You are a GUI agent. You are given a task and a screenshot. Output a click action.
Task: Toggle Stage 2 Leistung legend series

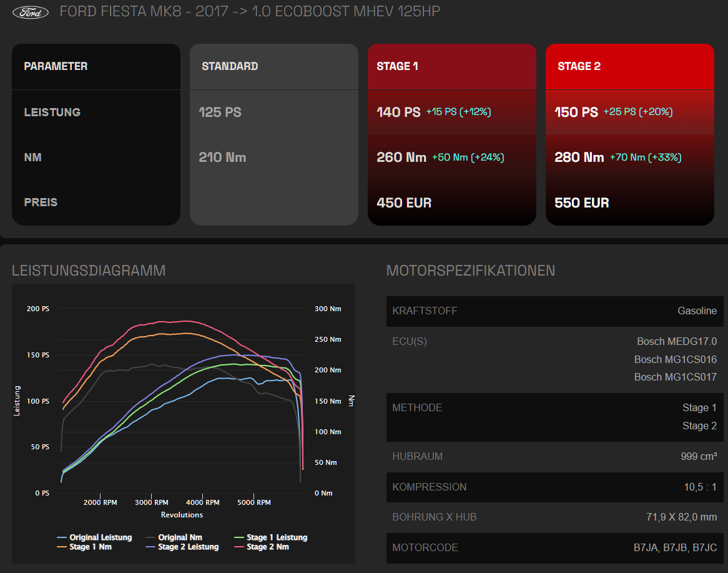point(182,547)
